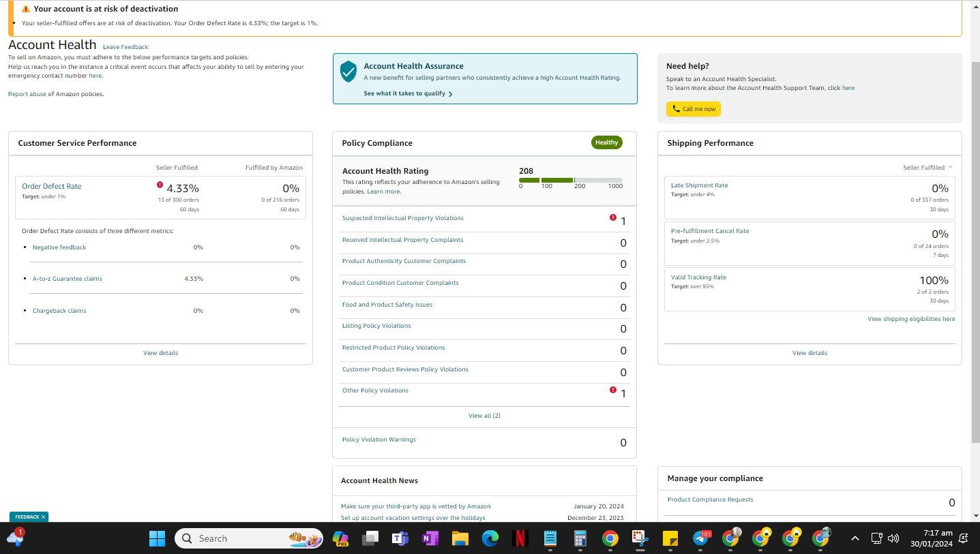Click See what it takes to qualify

pos(408,93)
